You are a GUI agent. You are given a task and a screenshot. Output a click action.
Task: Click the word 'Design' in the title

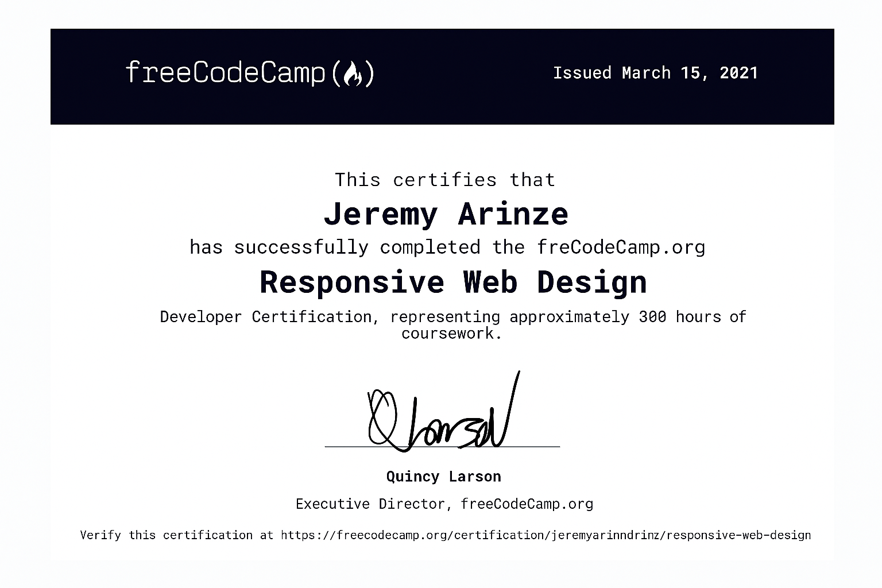click(x=591, y=282)
